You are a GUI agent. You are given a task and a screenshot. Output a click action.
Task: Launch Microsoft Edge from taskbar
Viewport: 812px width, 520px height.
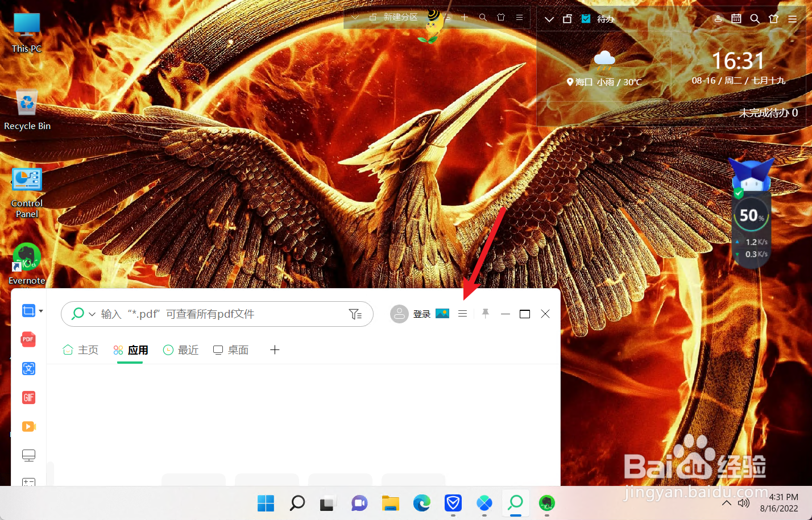pos(421,503)
